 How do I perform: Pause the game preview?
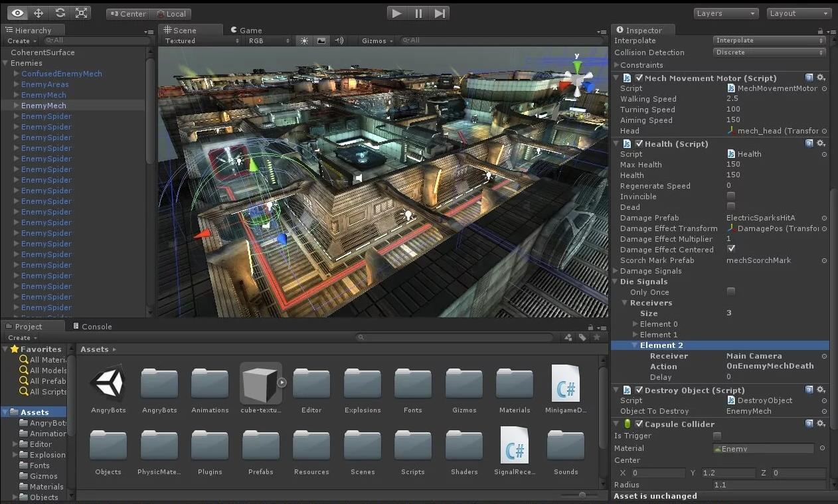[418, 13]
